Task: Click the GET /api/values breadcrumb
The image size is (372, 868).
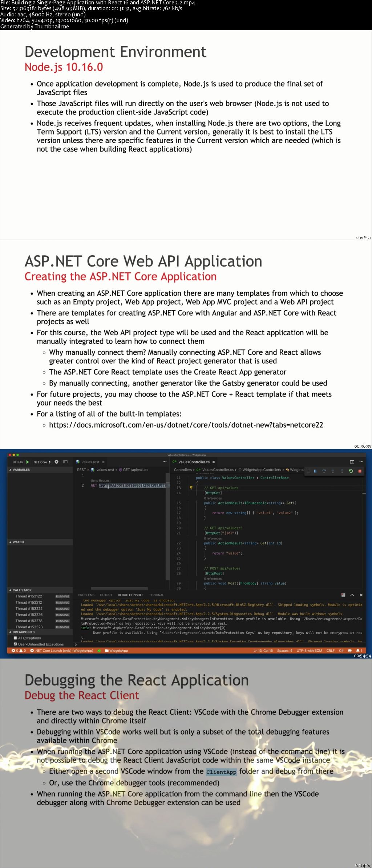Action: (133, 470)
